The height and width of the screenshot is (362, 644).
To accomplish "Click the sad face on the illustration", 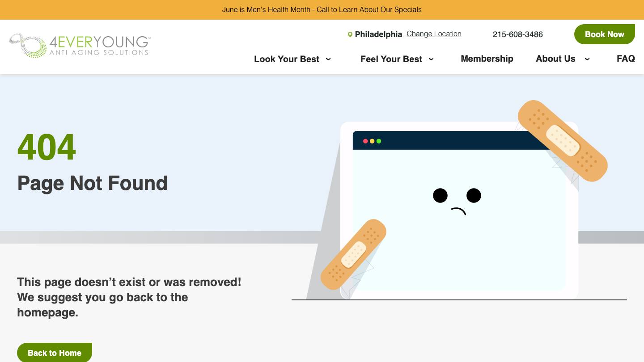I will pos(457,202).
